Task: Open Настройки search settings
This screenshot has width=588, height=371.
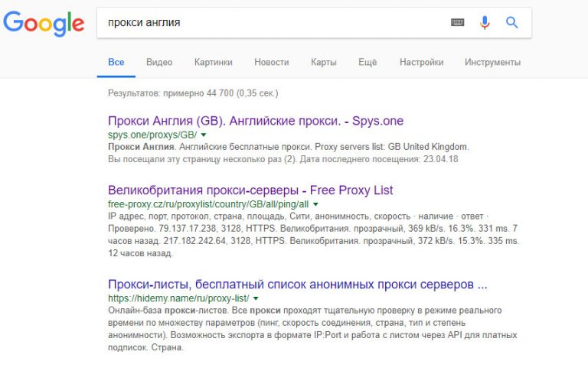Action: pos(422,62)
